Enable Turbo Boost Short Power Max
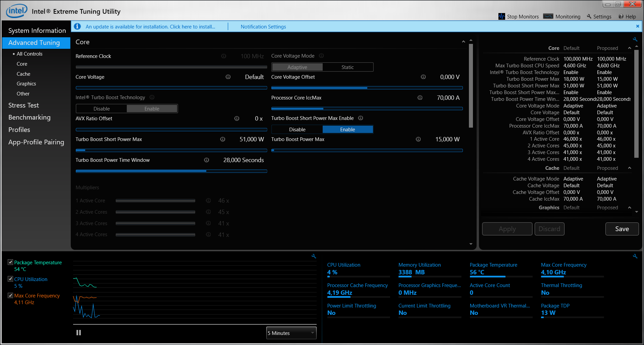 [x=347, y=129]
